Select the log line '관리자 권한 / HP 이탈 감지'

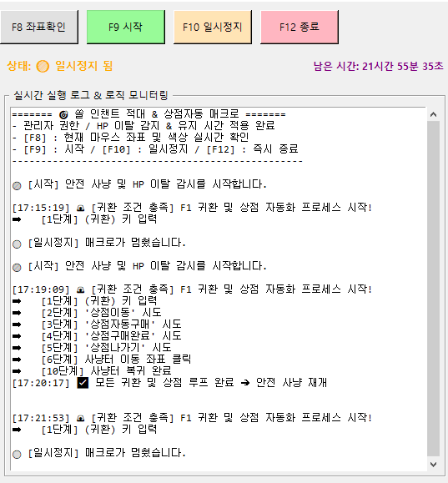[x=143, y=126]
